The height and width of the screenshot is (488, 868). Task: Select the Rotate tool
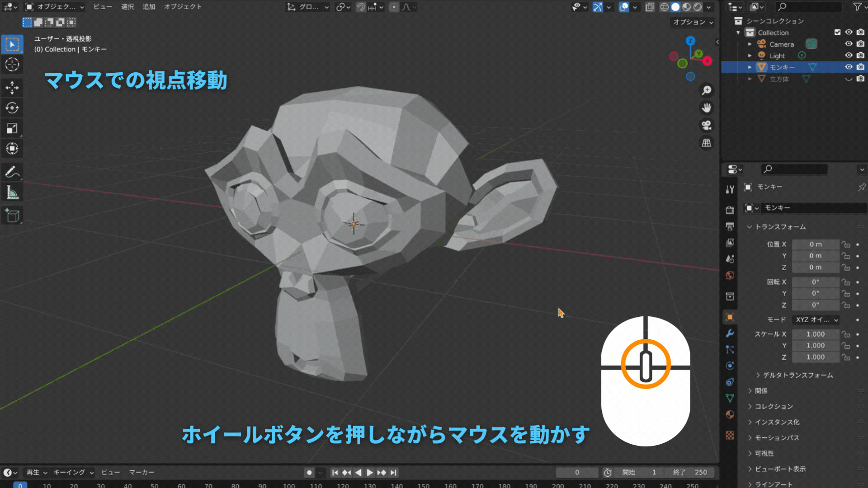point(12,108)
